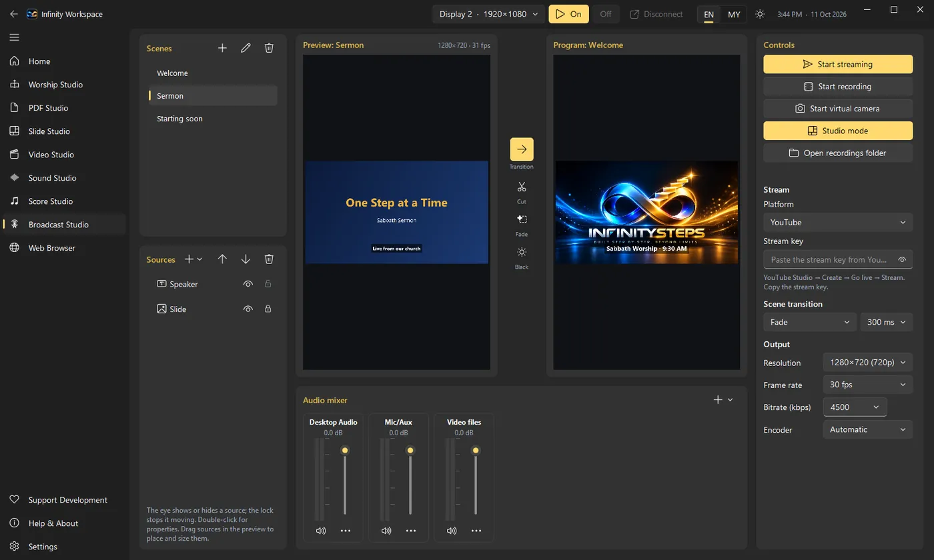Start streaming
934x560 pixels.
838,64
